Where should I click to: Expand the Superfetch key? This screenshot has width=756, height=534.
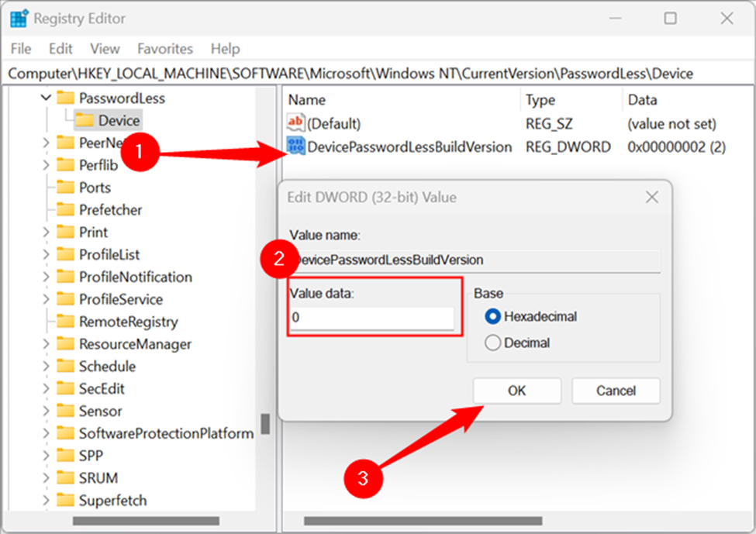46,500
